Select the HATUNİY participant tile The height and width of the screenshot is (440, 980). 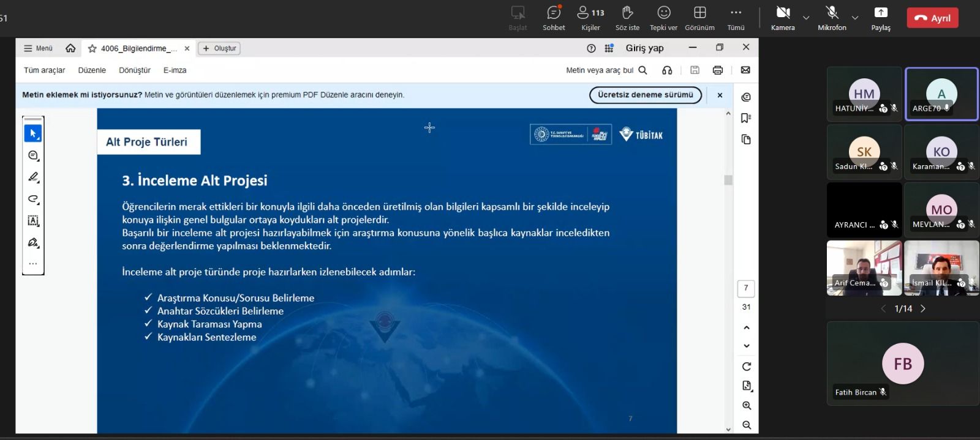click(864, 94)
